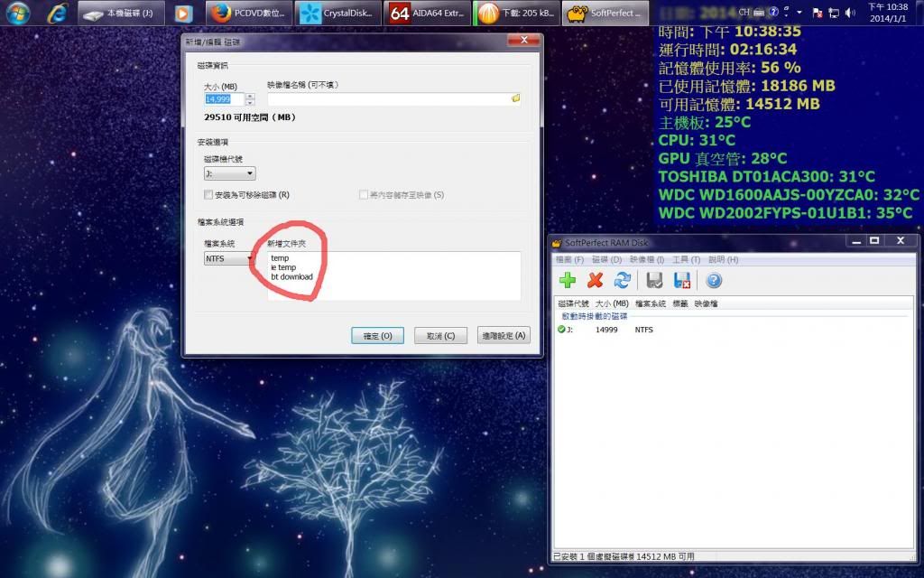Image resolution: width=924 pixels, height=578 pixels.
Task: Click the green check icon beside disk J:
Action: coord(561,329)
